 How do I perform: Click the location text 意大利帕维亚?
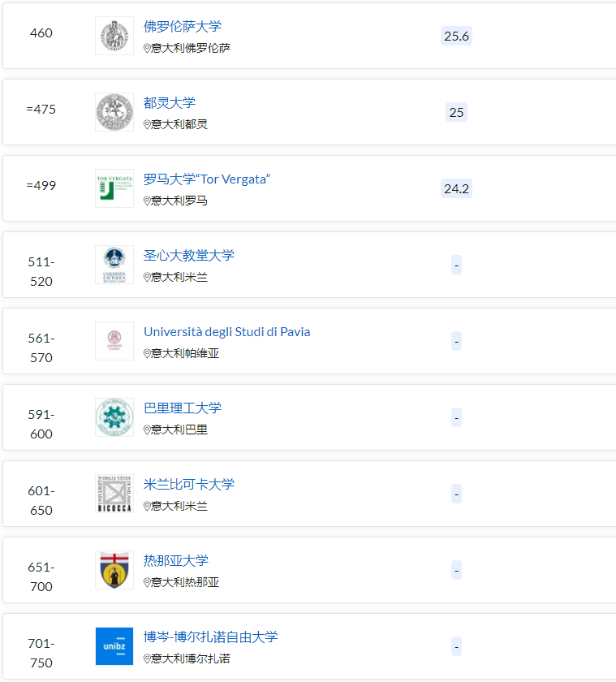(x=185, y=354)
